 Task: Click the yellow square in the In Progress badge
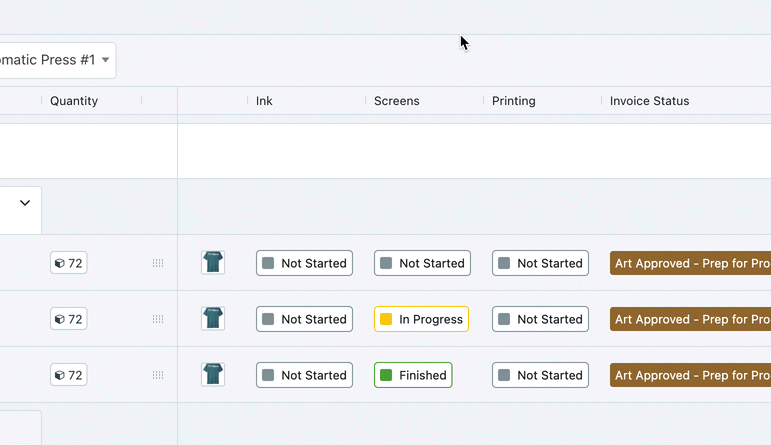[386, 319]
